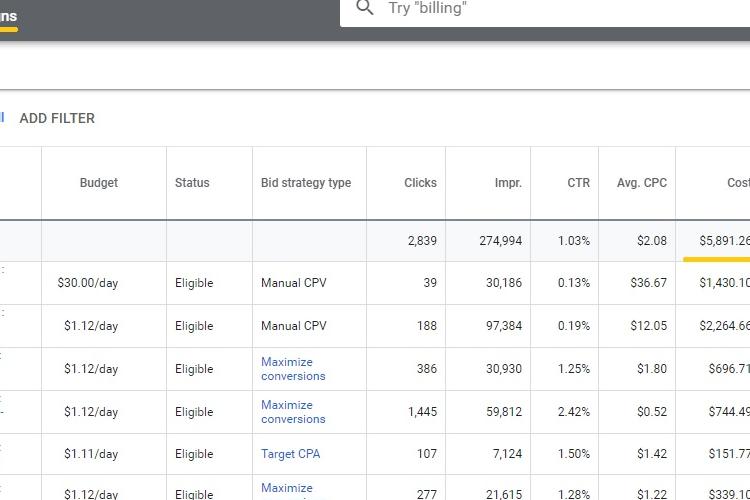Click the 7,124 impressions cell
The width and height of the screenshot is (750, 500).
tap(507, 454)
